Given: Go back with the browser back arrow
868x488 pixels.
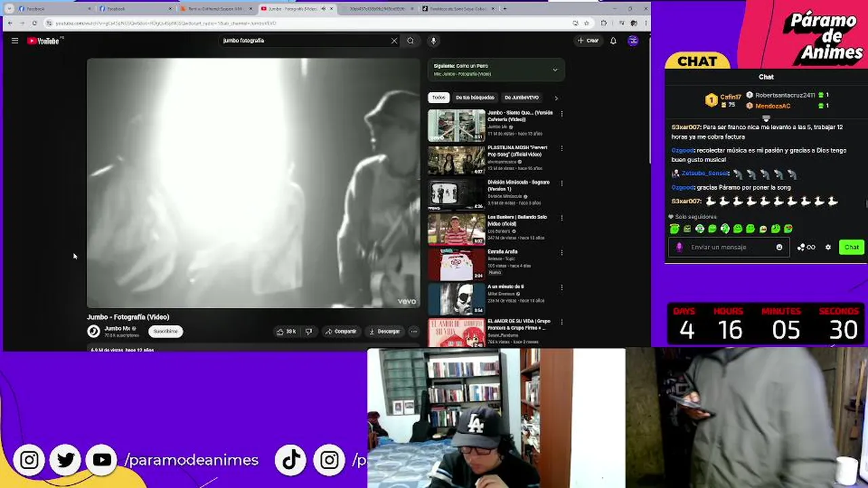Looking at the screenshot, I should click(x=9, y=23).
